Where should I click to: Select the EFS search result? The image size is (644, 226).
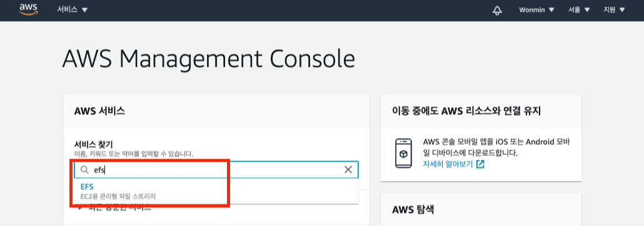point(87,187)
